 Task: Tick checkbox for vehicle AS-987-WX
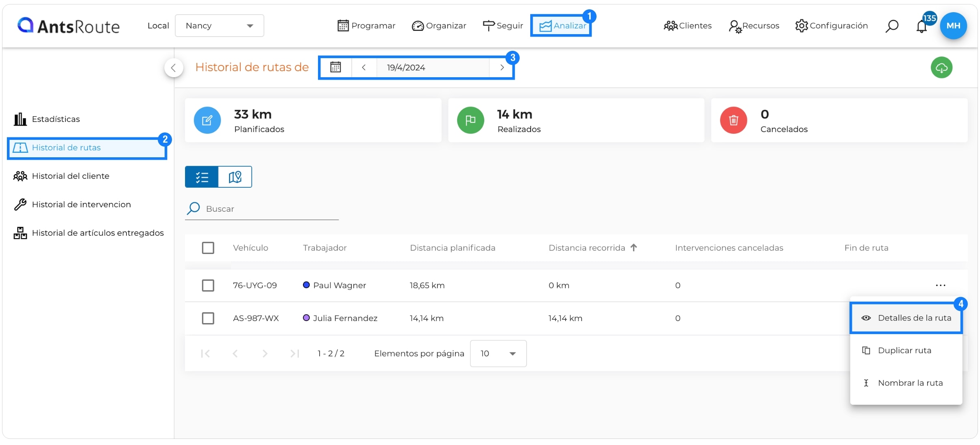(x=208, y=318)
